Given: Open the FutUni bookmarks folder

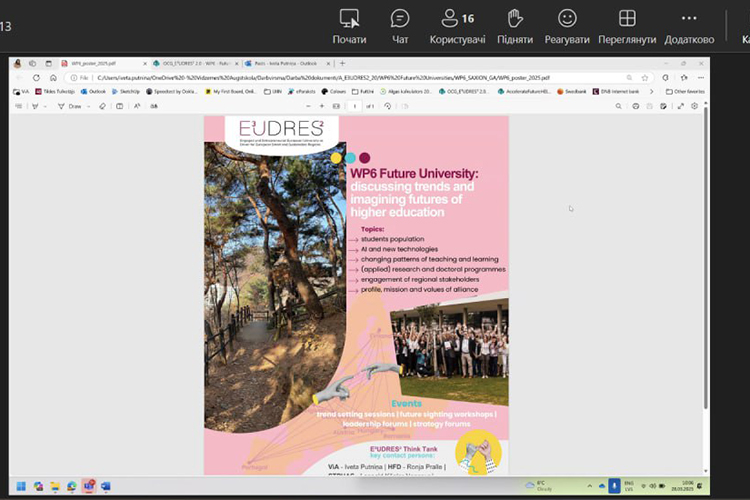Looking at the screenshot, I should click(x=363, y=91).
